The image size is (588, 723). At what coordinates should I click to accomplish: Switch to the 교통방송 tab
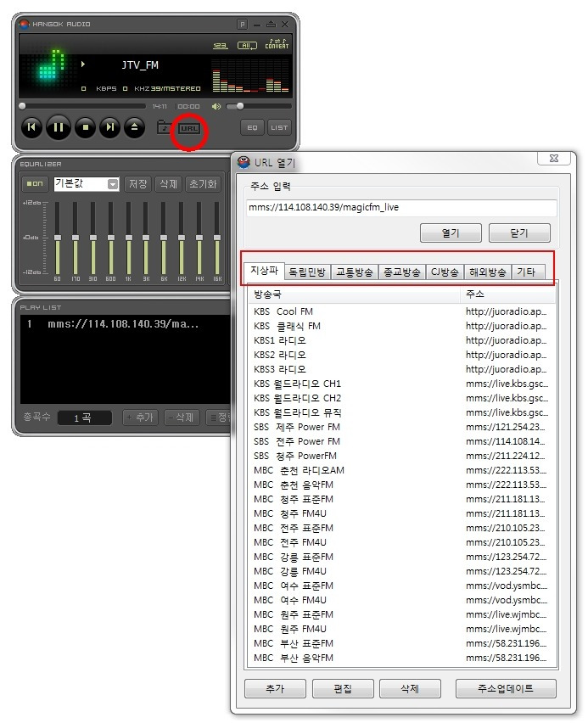[354, 272]
